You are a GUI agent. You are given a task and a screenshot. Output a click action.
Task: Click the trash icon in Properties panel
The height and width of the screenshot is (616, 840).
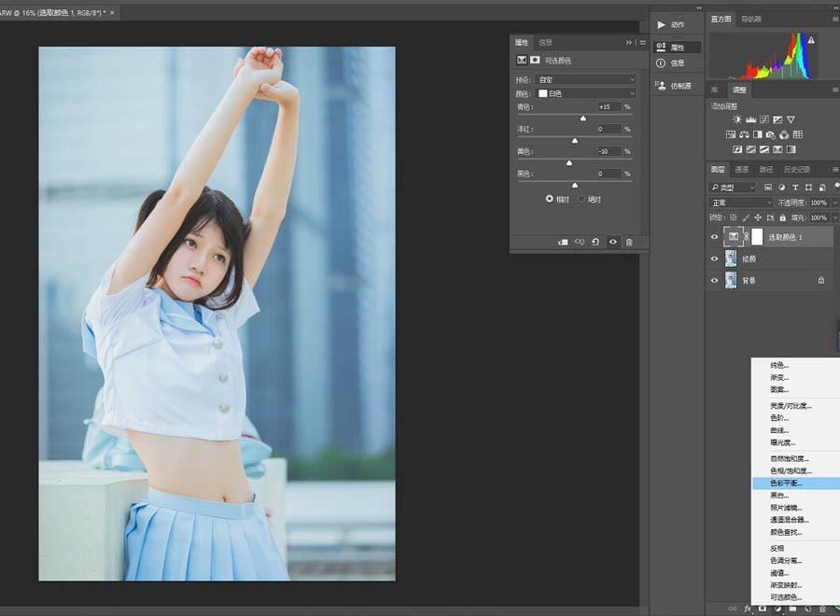(629, 242)
